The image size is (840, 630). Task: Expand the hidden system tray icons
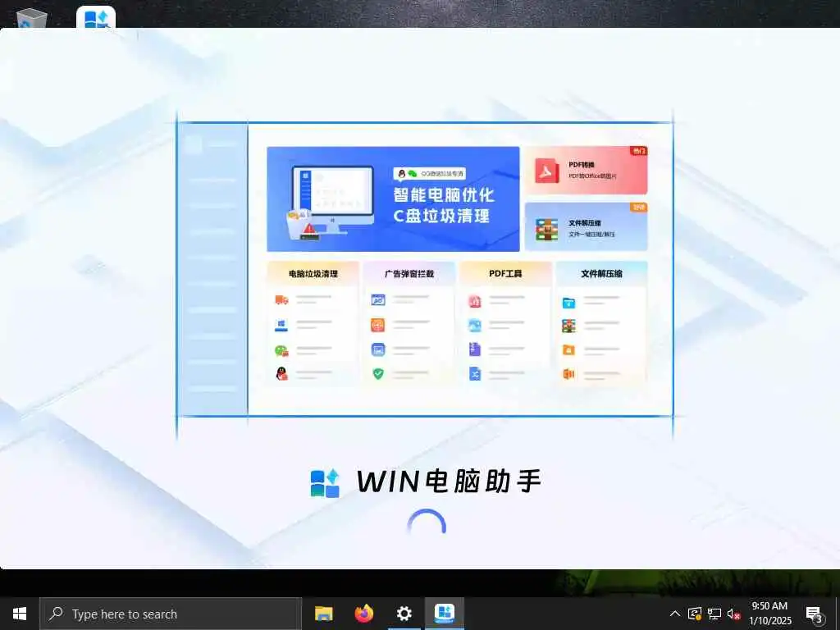pyautogui.click(x=675, y=614)
